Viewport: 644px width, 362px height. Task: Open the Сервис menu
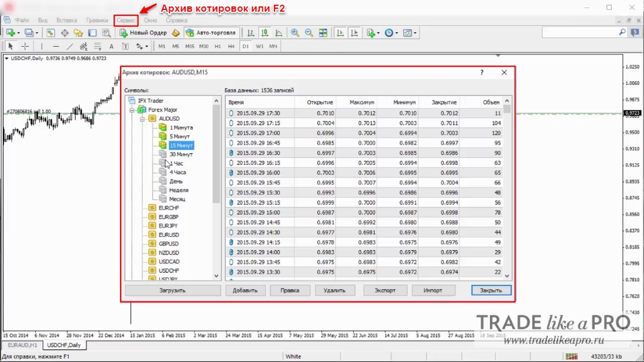[x=126, y=20]
